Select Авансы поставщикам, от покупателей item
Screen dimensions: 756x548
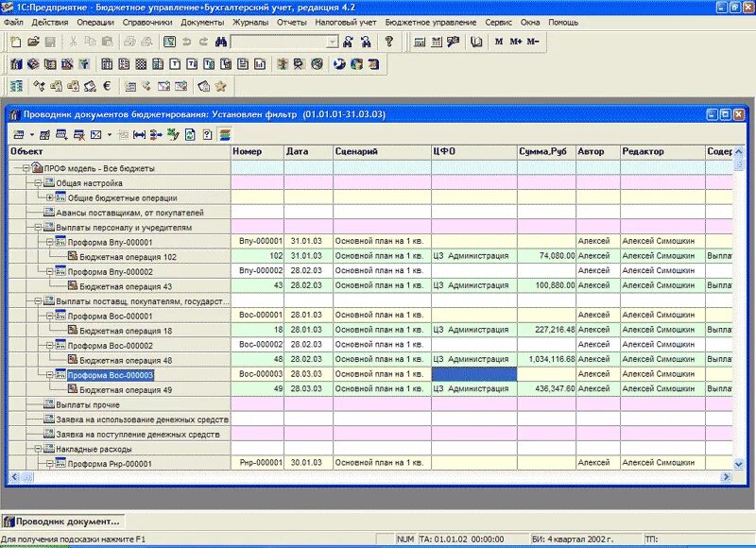[129, 213]
